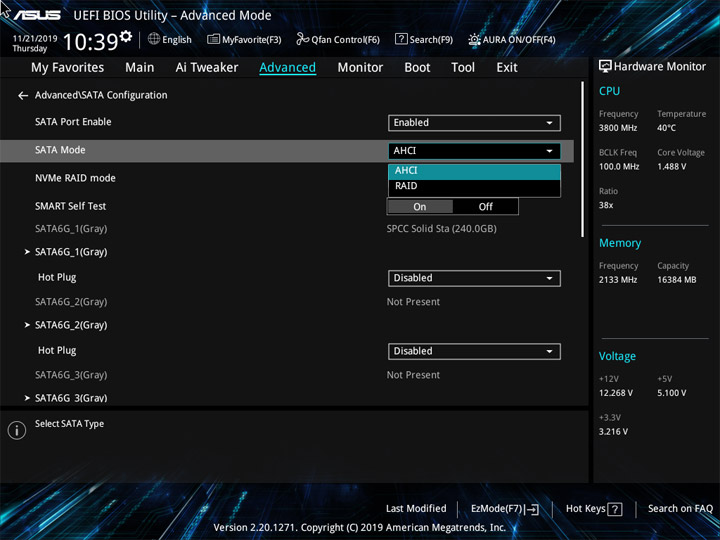Click the EzMode exit arrow icon

click(532, 509)
